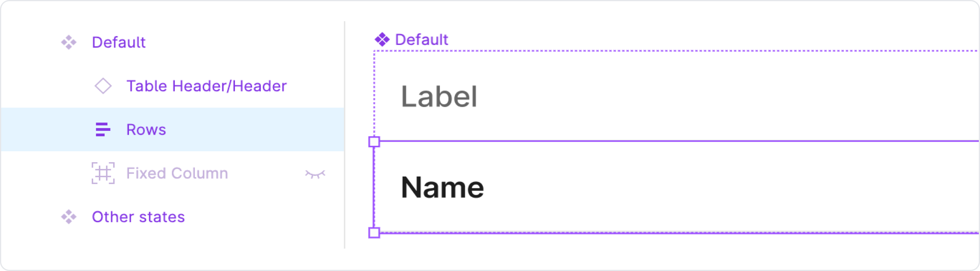Click the Default text label
The height and width of the screenshot is (271, 980).
pyautogui.click(x=118, y=42)
